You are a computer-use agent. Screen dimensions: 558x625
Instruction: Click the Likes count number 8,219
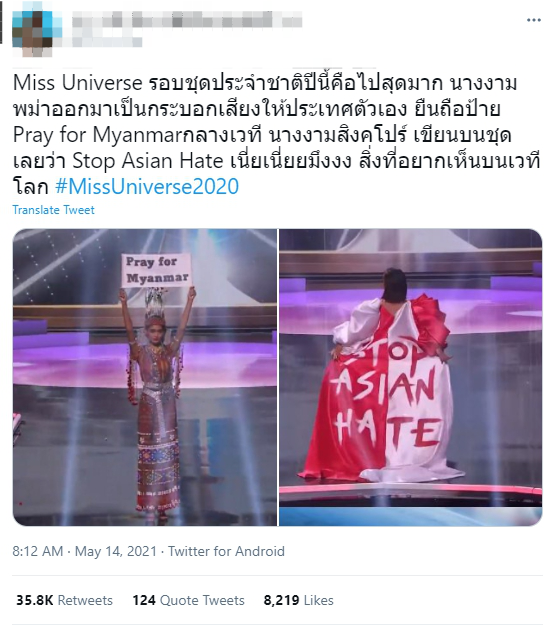pyautogui.click(x=281, y=600)
